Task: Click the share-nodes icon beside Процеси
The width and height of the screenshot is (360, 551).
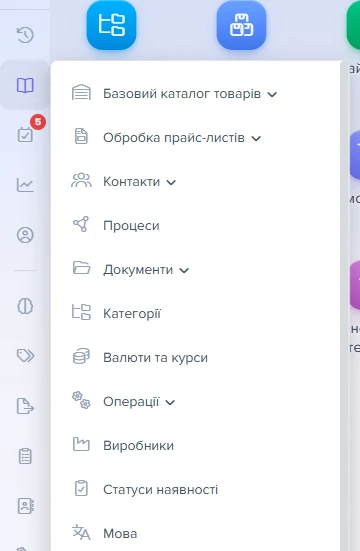Action: coord(81,224)
